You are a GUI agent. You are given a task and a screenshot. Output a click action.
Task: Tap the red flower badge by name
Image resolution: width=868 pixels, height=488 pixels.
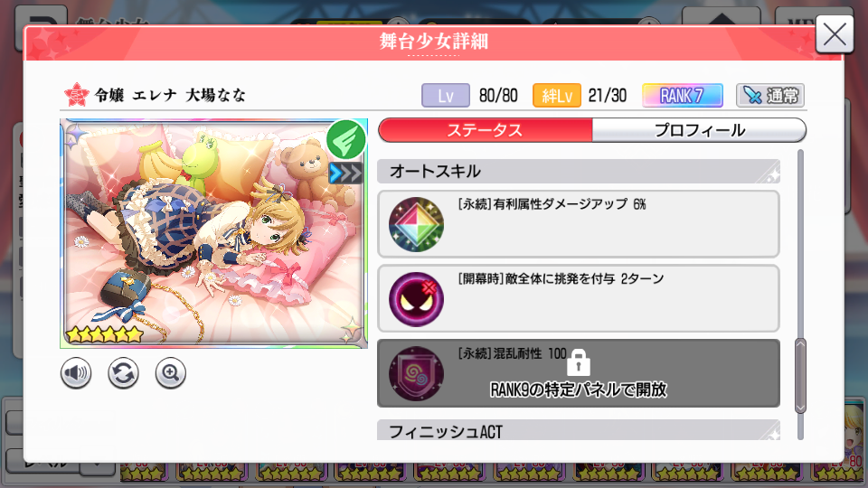pos(76,95)
